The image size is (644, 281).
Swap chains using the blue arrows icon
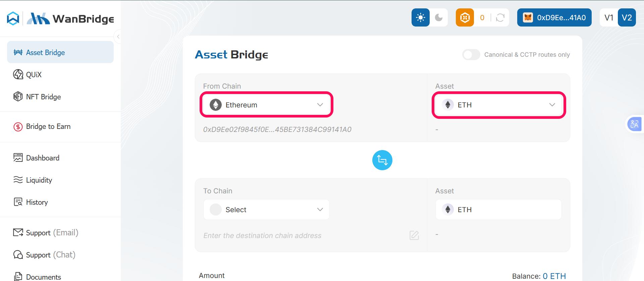click(x=382, y=160)
